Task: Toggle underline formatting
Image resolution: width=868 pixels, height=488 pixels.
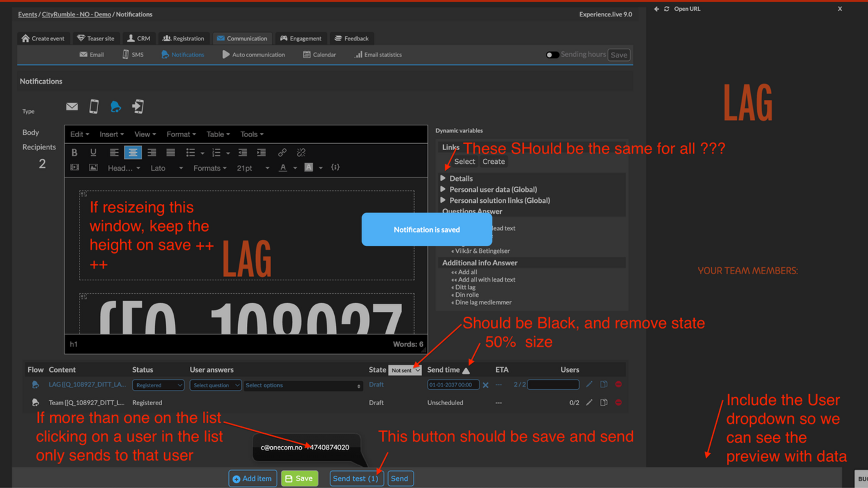Action: point(93,152)
